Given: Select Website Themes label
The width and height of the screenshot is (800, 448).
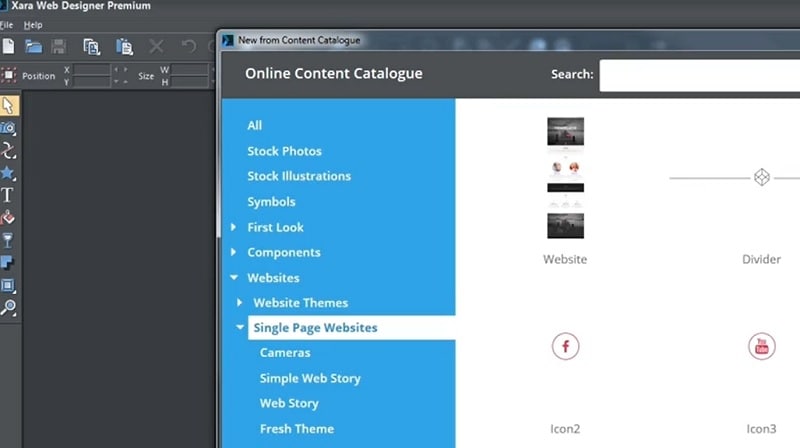Looking at the screenshot, I should [x=301, y=303].
